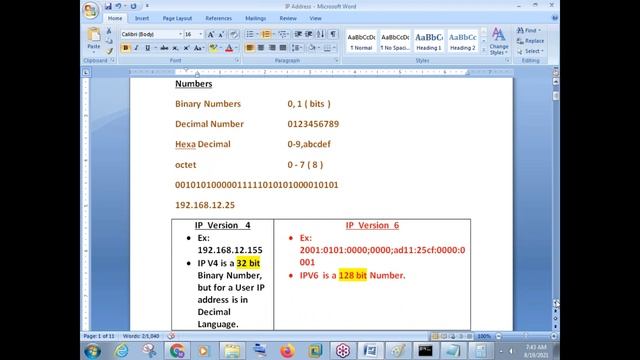Screen dimensions: 640x360
Task: Toggle show/hide paragraph marks
Action: 333,34
